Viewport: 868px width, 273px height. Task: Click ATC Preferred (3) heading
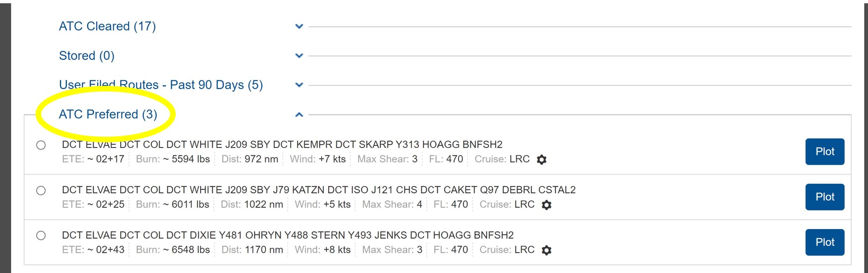[108, 114]
